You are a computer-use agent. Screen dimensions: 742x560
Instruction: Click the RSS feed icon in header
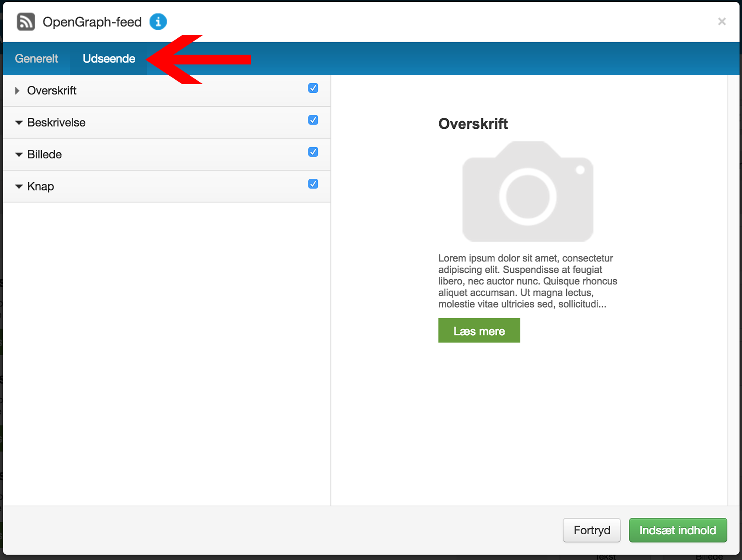click(x=26, y=22)
